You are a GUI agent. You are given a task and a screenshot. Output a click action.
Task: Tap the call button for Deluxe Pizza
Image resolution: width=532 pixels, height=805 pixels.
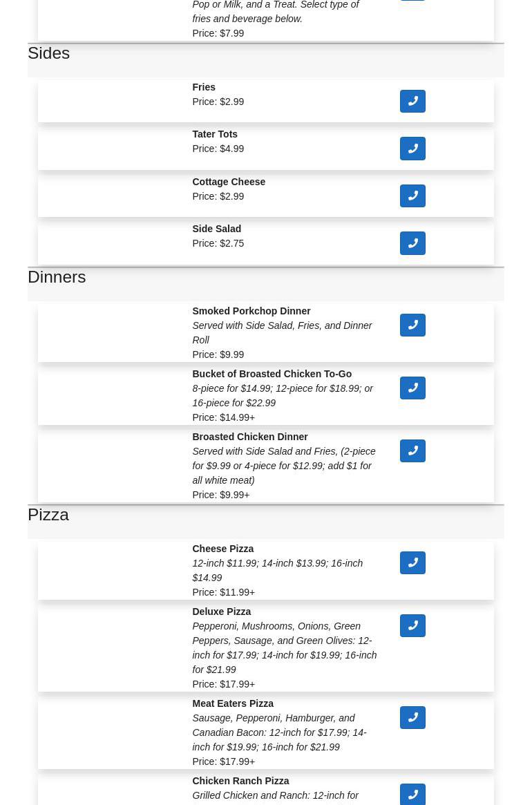tap(412, 626)
